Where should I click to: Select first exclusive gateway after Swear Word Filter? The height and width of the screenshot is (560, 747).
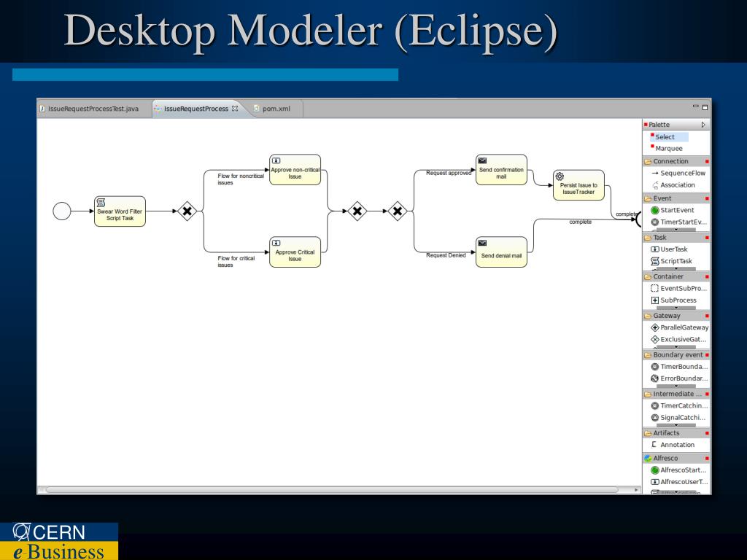click(187, 211)
